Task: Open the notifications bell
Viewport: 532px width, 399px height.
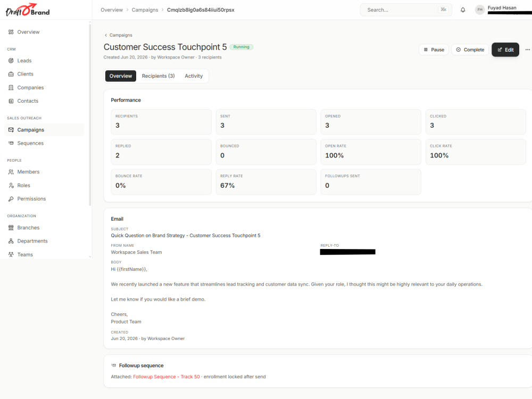Action: click(x=463, y=10)
